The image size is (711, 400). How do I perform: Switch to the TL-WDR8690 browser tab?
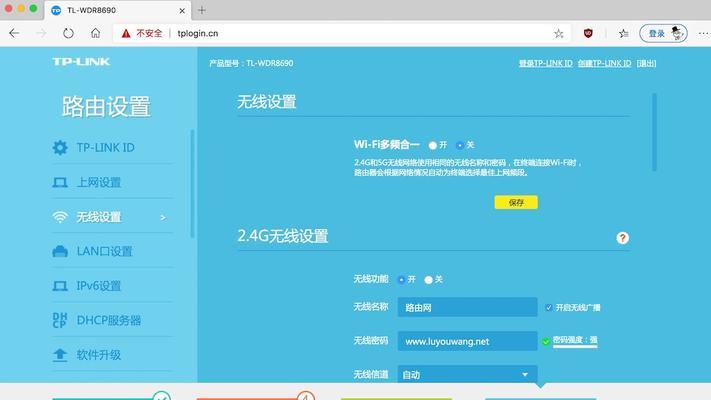118,10
